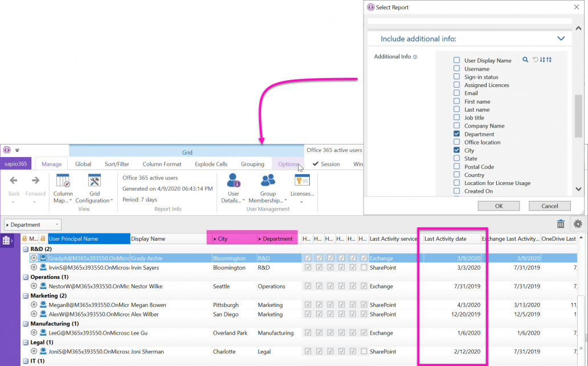Enable Assigned Licences checkbox
Image resolution: width=588 pixels, height=366 pixels.
(456, 85)
